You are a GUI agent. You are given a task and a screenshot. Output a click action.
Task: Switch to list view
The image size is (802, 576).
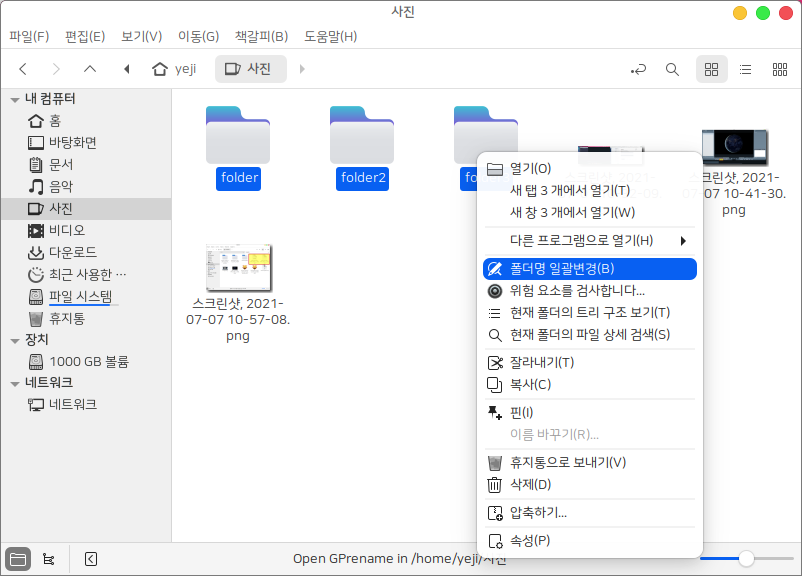(745, 69)
